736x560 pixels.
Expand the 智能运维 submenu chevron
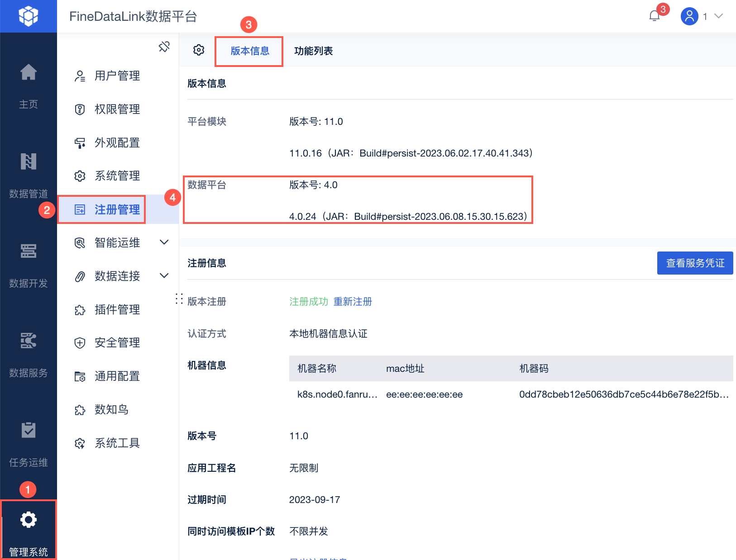[x=164, y=242]
